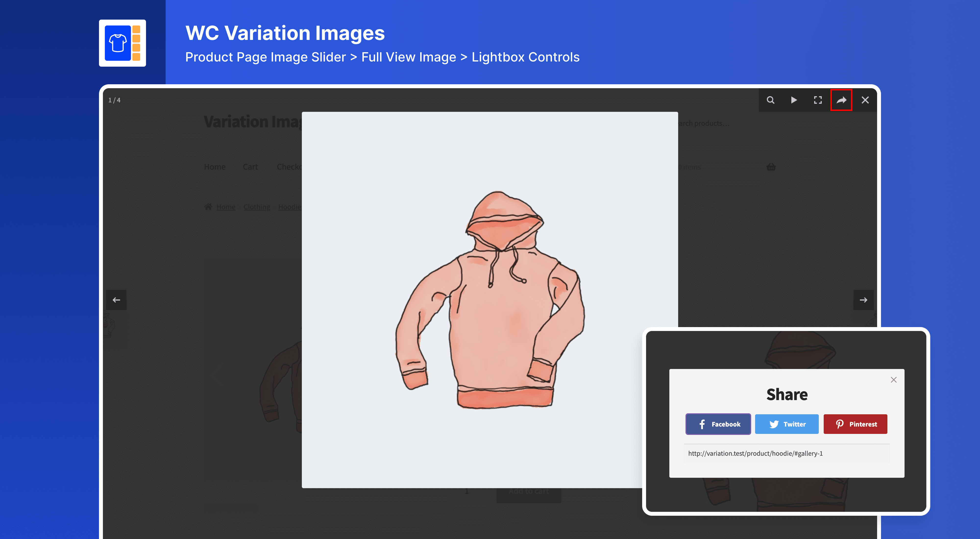Share the image on Facebook
Image resolution: width=980 pixels, height=539 pixels.
pyautogui.click(x=718, y=424)
